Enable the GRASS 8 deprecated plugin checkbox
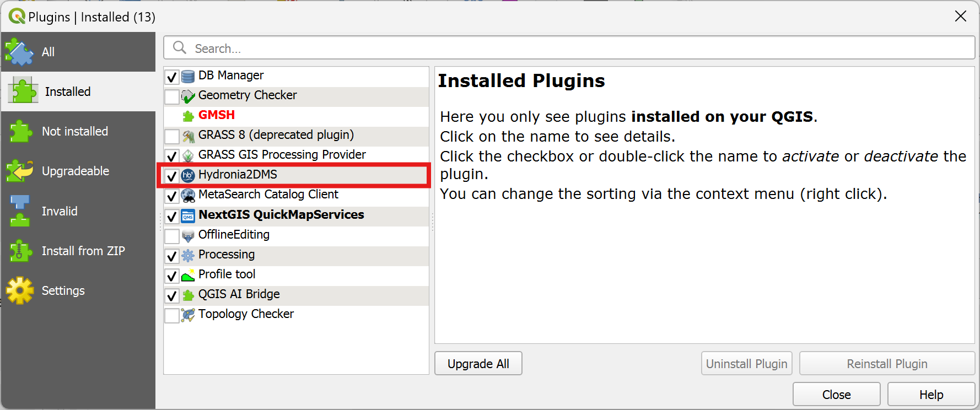The height and width of the screenshot is (410, 980). (172, 136)
